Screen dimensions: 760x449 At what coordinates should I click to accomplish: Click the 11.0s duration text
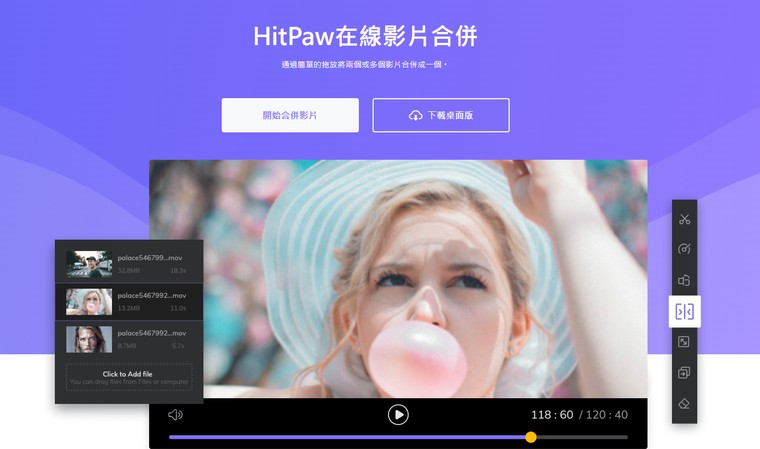178,308
